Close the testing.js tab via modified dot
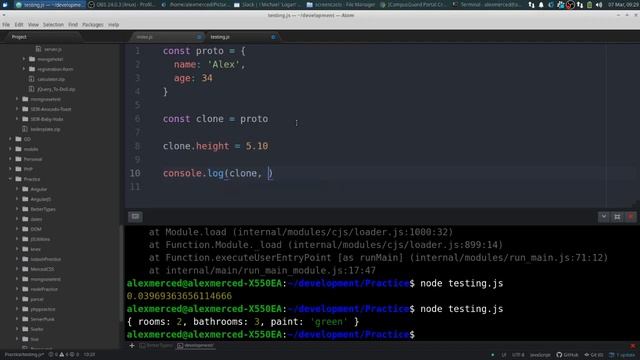This screenshot has width=640, height=360. coord(273,37)
